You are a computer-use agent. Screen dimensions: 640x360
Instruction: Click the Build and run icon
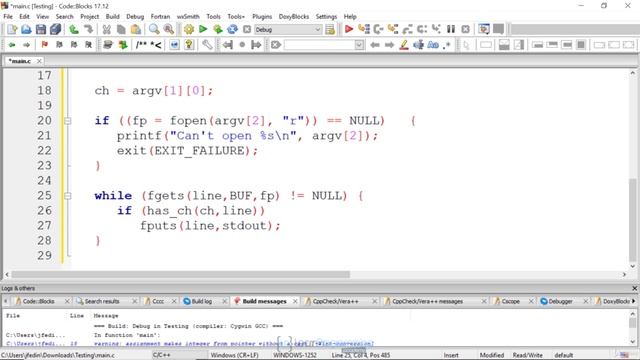[218, 29]
